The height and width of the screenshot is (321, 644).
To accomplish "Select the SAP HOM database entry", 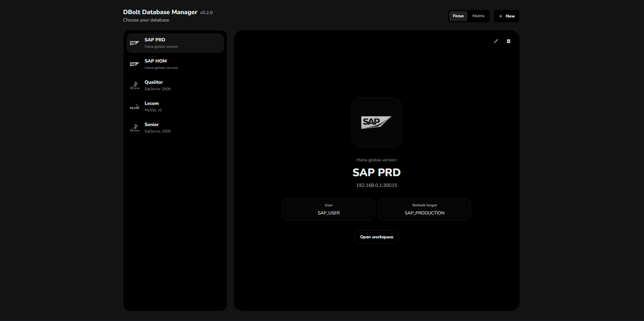I will (x=175, y=64).
